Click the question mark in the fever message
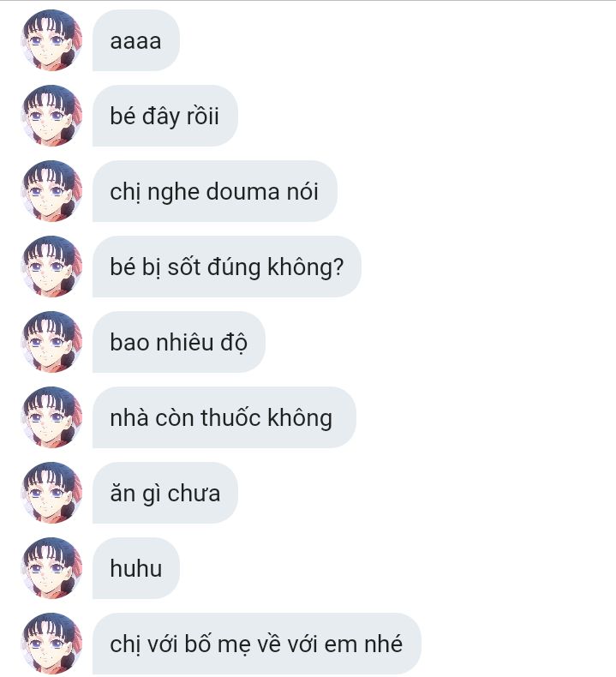616x677 pixels. coord(338,267)
